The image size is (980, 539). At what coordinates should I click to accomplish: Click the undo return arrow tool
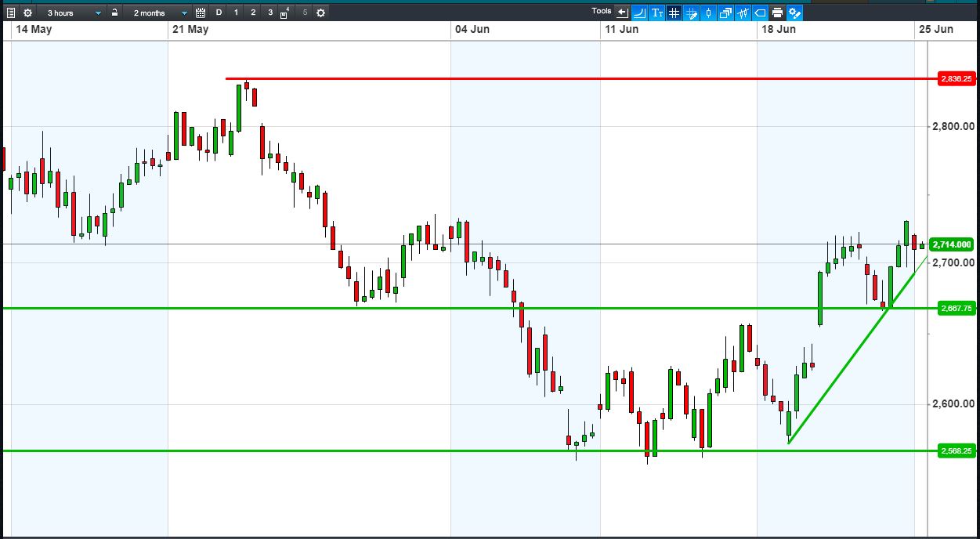[622, 13]
